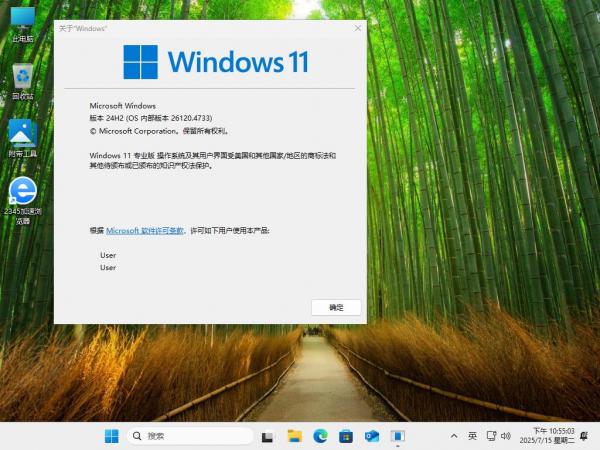Click the taskbar search box
The image size is (600, 450).
pyautogui.click(x=190, y=436)
